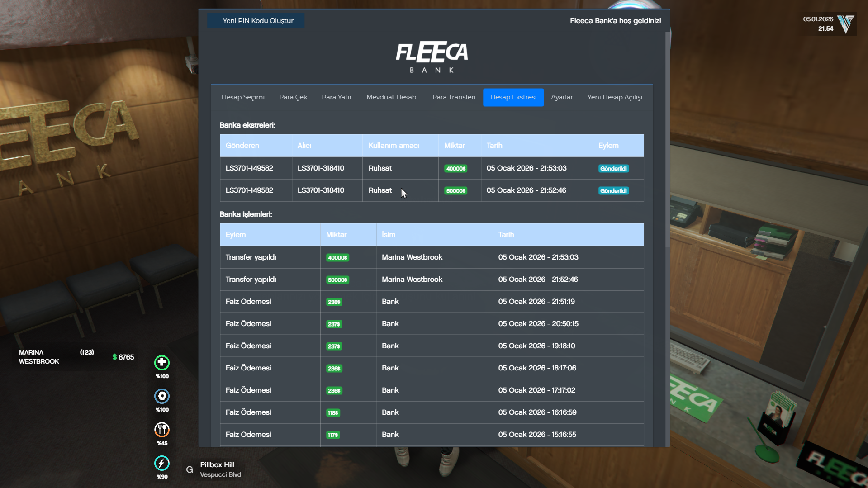Click the stamina lightning bolt status icon

click(x=162, y=463)
